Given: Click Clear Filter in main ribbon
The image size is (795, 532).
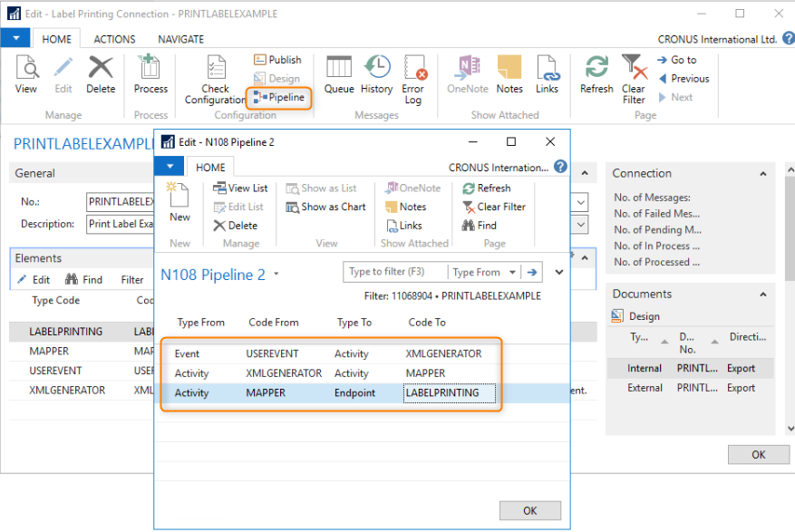Looking at the screenshot, I should [x=635, y=80].
